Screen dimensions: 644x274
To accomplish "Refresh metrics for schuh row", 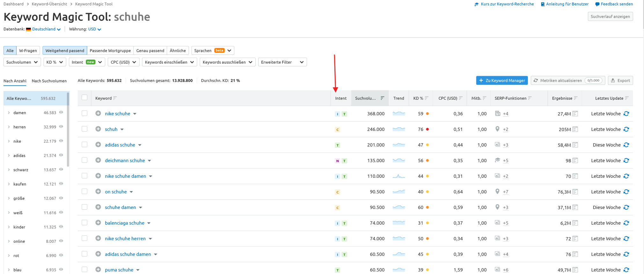I will click(626, 129).
